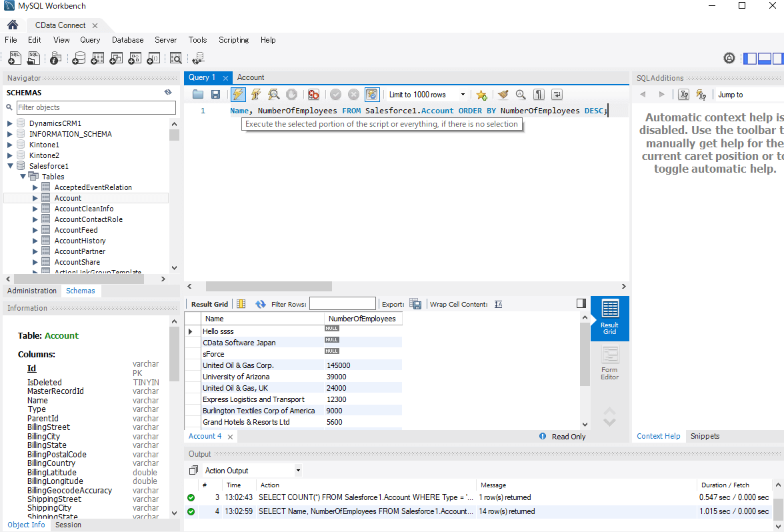
Task: Collapse the Salesforce1 schema node
Action: click(10, 166)
